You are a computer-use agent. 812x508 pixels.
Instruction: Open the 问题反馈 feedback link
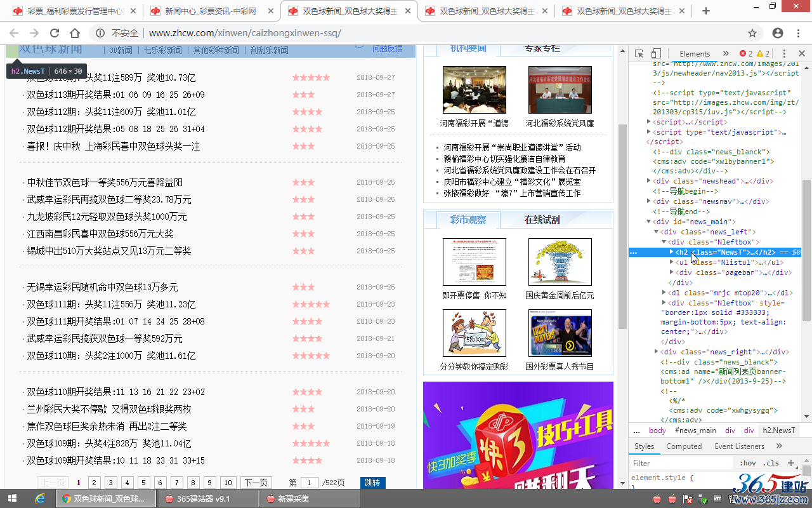(387, 48)
